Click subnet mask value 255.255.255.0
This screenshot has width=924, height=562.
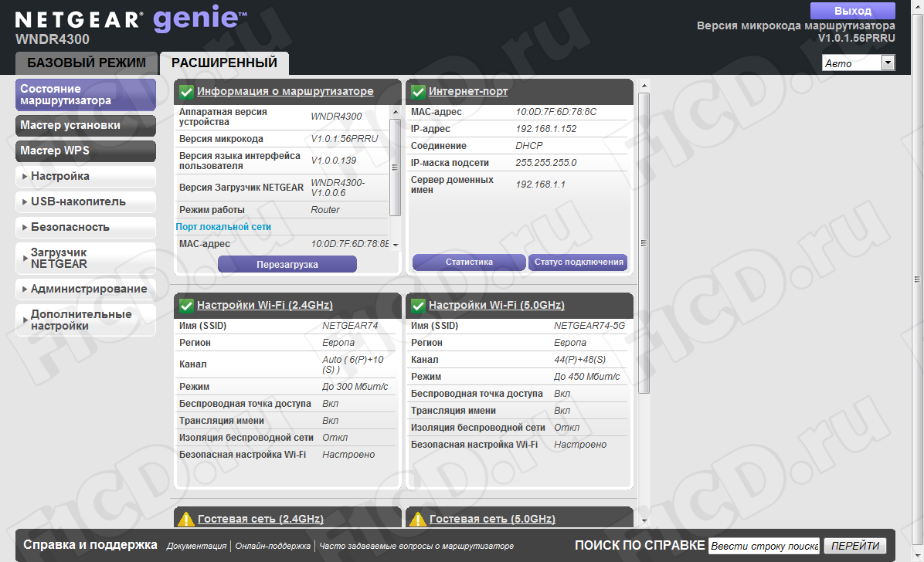(546, 163)
